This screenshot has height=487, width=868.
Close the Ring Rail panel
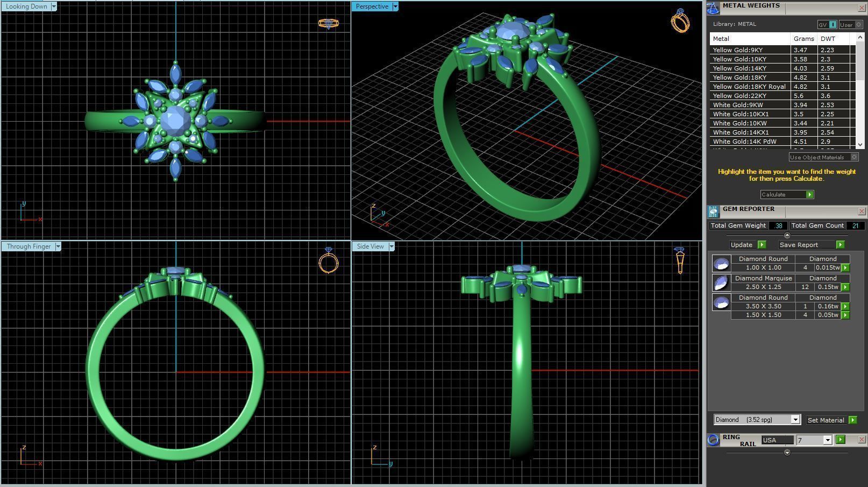tap(862, 440)
